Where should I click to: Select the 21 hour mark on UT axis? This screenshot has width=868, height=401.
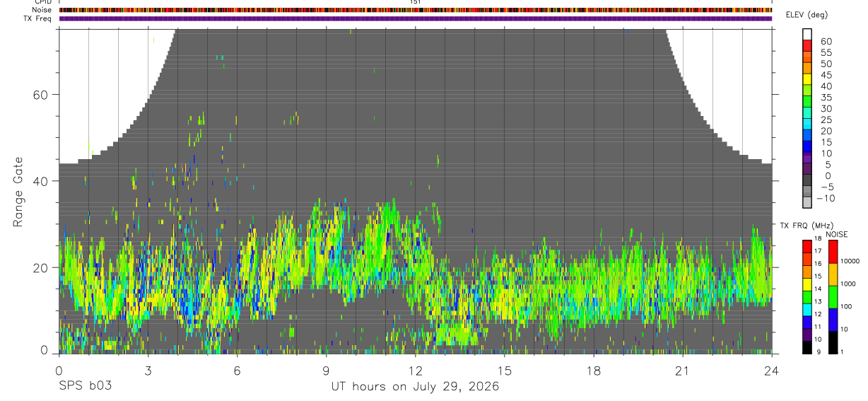coord(683,370)
